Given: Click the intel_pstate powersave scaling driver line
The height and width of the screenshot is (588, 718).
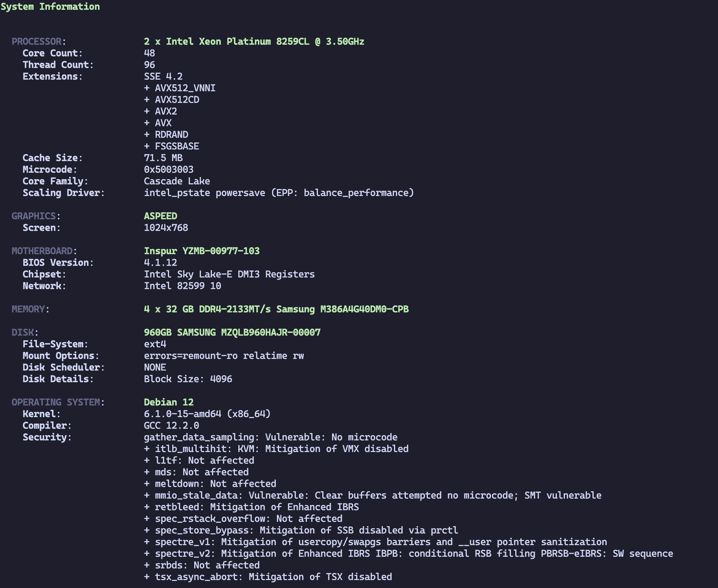Looking at the screenshot, I should point(279,193).
